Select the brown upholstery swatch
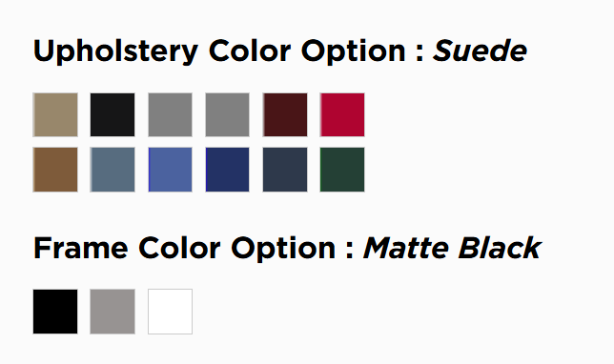The image size is (614, 364). (55, 170)
